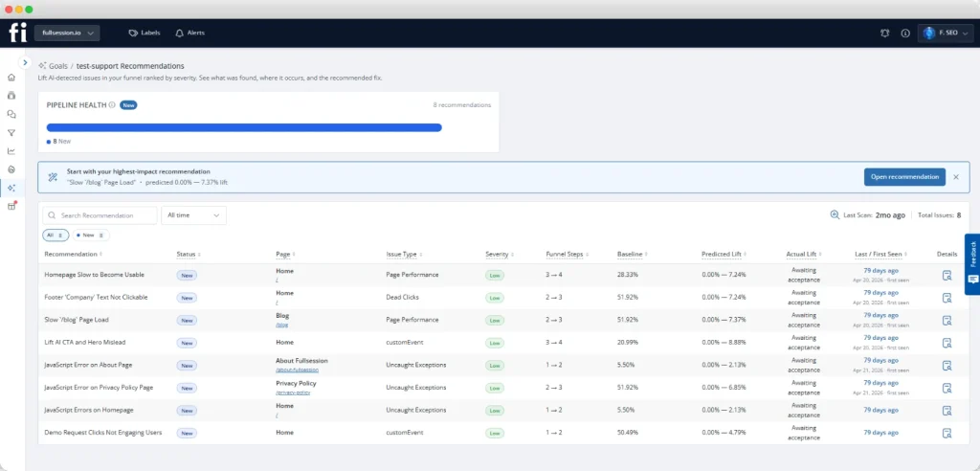
Task: Click the blue pipeline health progress bar
Action: 244,127
